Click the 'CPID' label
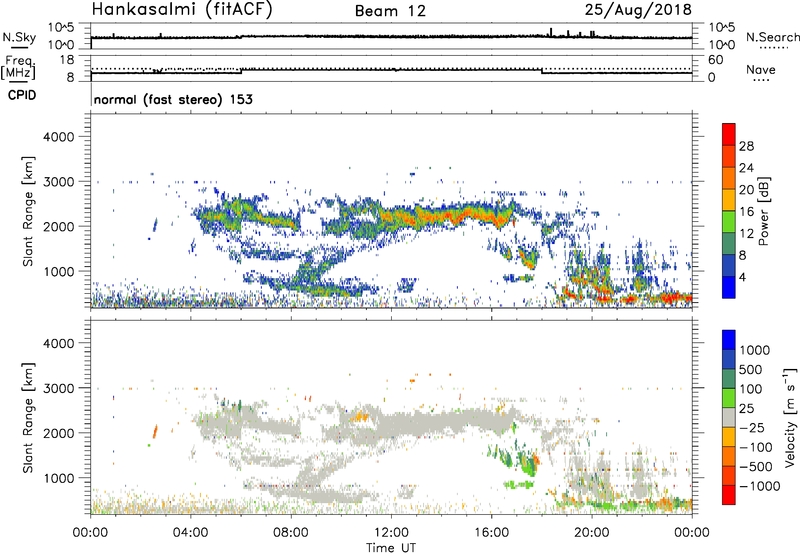This screenshot has height=554, width=800. [x=22, y=95]
